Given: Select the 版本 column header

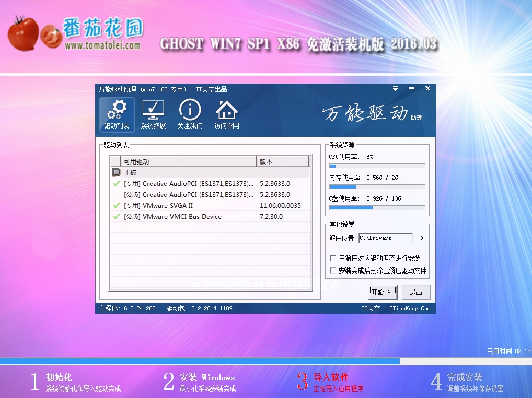Looking at the screenshot, I should click(x=283, y=162).
